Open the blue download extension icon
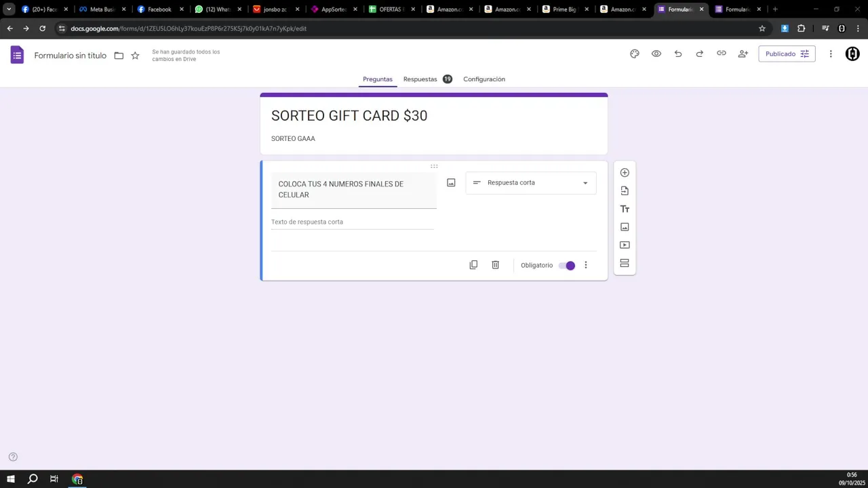The width and height of the screenshot is (868, 488). tap(785, 28)
